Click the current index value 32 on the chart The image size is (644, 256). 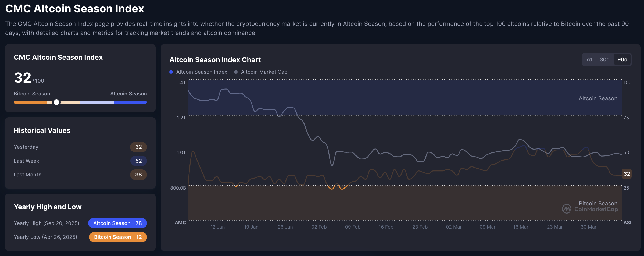(627, 174)
